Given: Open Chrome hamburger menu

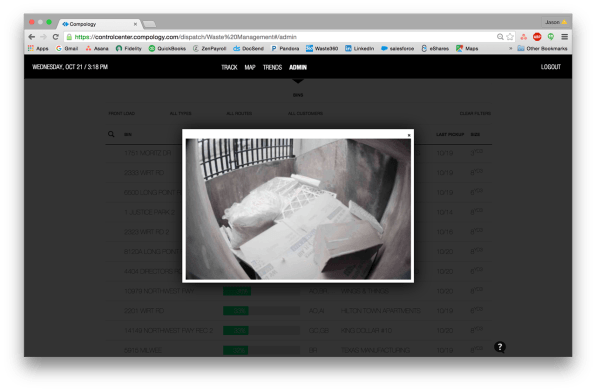Looking at the screenshot, I should coord(564,37).
